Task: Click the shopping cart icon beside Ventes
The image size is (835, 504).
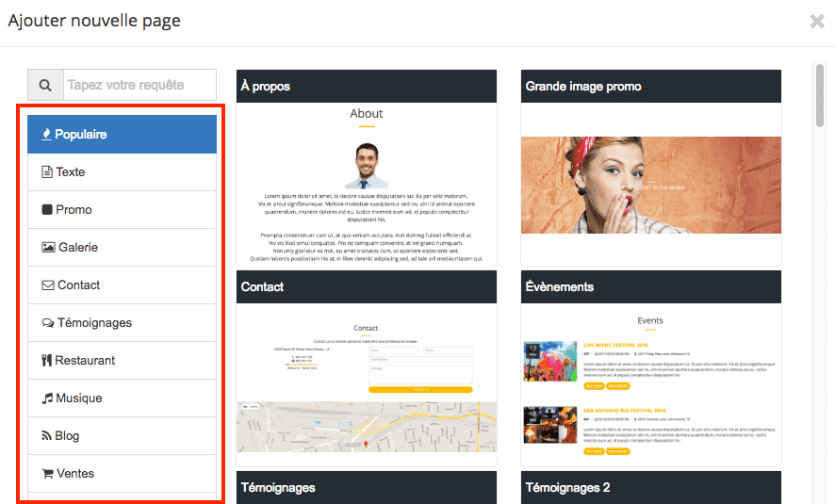Action: tap(47, 474)
